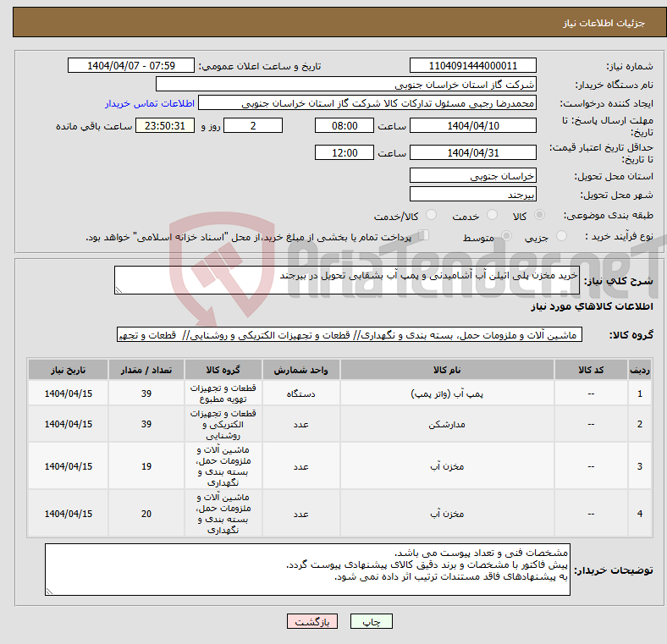Click the تاریخ نیاز column header
Image resolution: width=667 pixels, height=644 pixels.
coord(68,370)
